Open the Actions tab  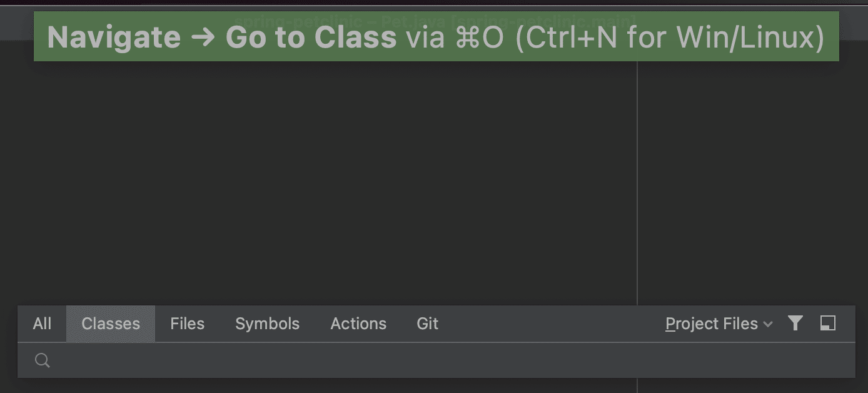tap(358, 324)
